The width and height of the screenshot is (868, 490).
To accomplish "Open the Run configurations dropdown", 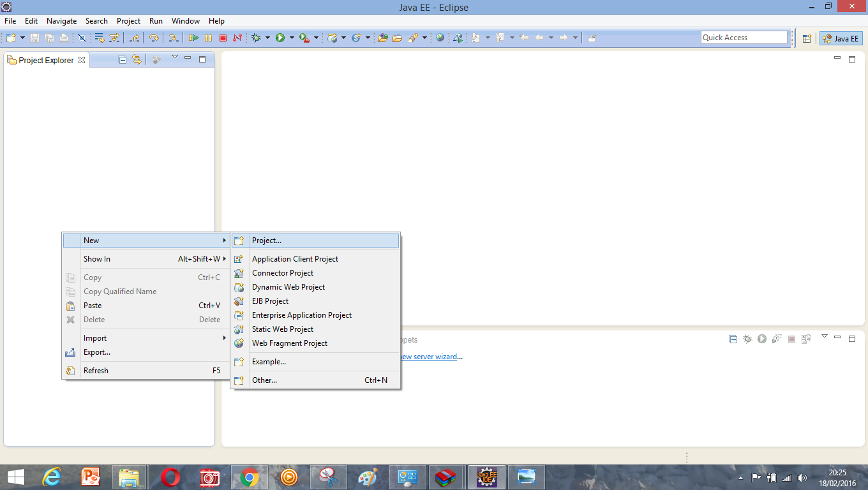I will 292,37.
